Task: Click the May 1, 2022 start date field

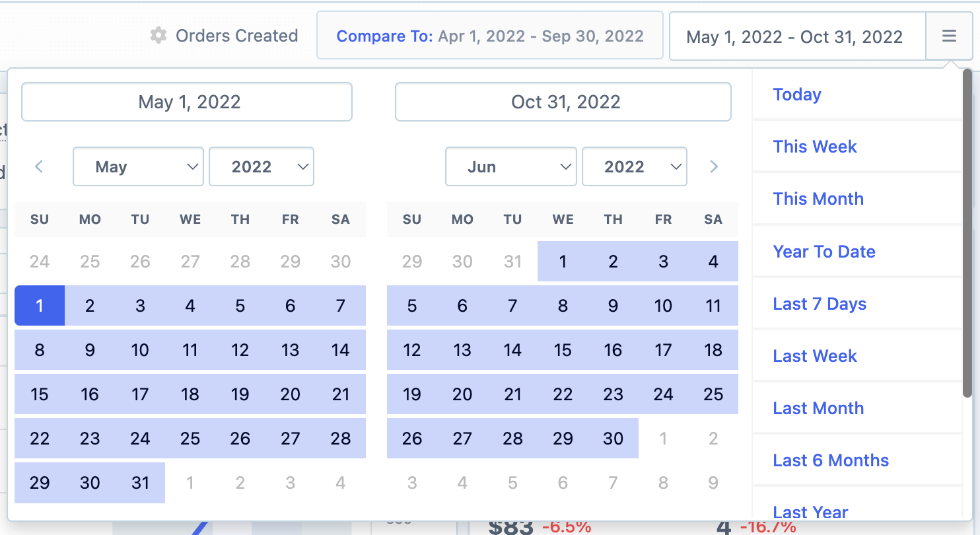Action: point(187,102)
